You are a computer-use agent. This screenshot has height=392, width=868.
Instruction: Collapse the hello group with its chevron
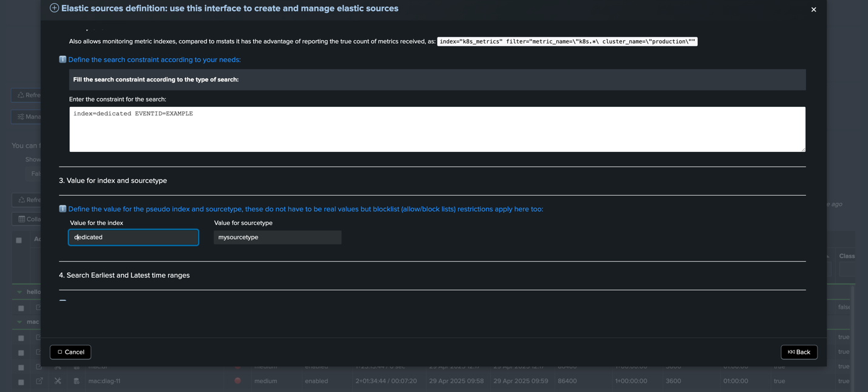[x=19, y=291]
